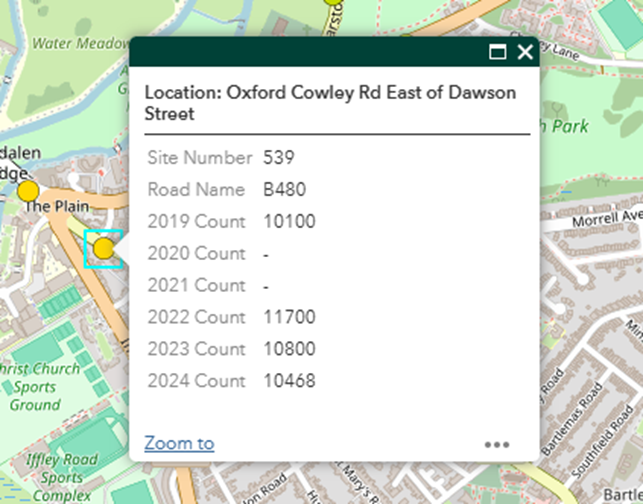Click the Site Number value 539

click(280, 158)
